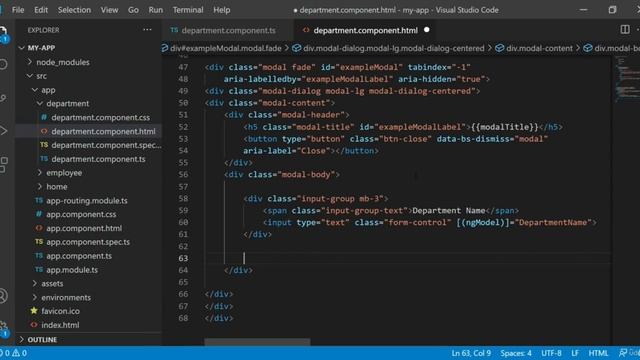Open the Explorer activity bar icon
Image resolution: width=640 pixels, height=360 pixels.
[x=3, y=33]
